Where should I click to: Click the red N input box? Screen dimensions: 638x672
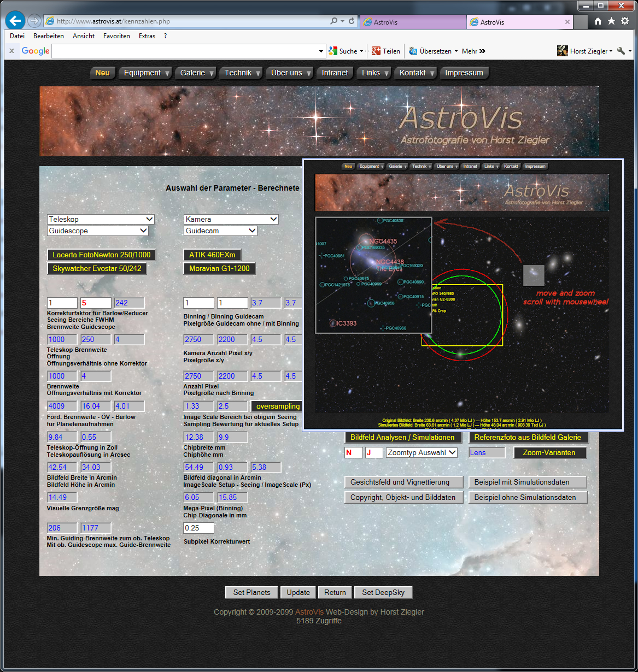tap(353, 452)
